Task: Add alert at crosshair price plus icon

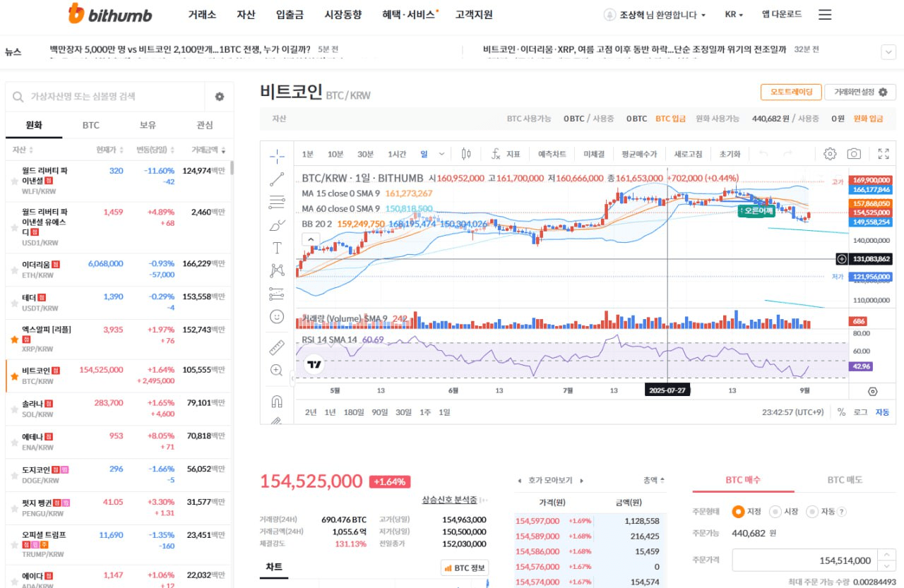Action: [841, 259]
